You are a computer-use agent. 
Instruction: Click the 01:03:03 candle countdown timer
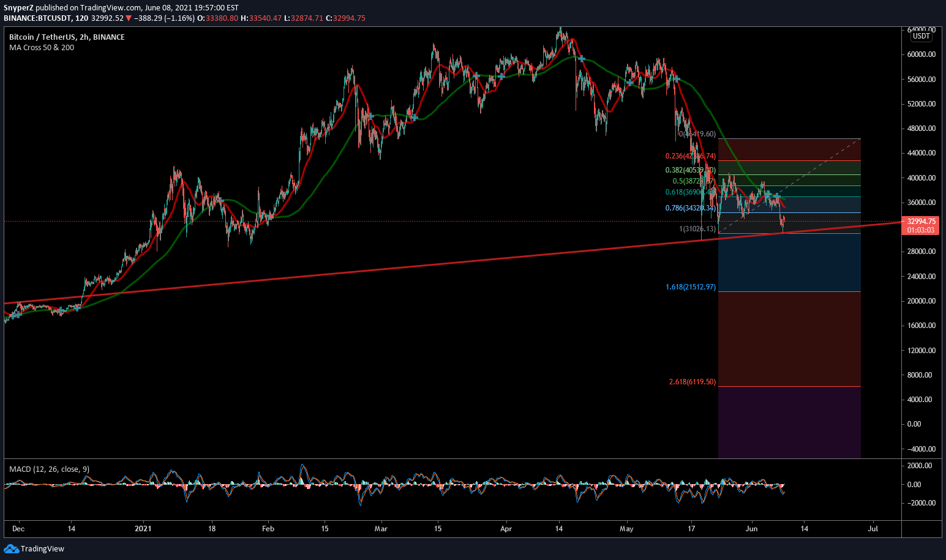click(x=920, y=231)
